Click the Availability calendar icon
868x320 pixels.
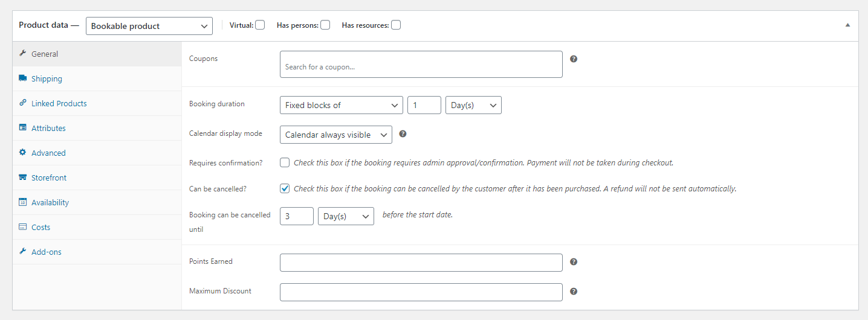click(x=23, y=202)
